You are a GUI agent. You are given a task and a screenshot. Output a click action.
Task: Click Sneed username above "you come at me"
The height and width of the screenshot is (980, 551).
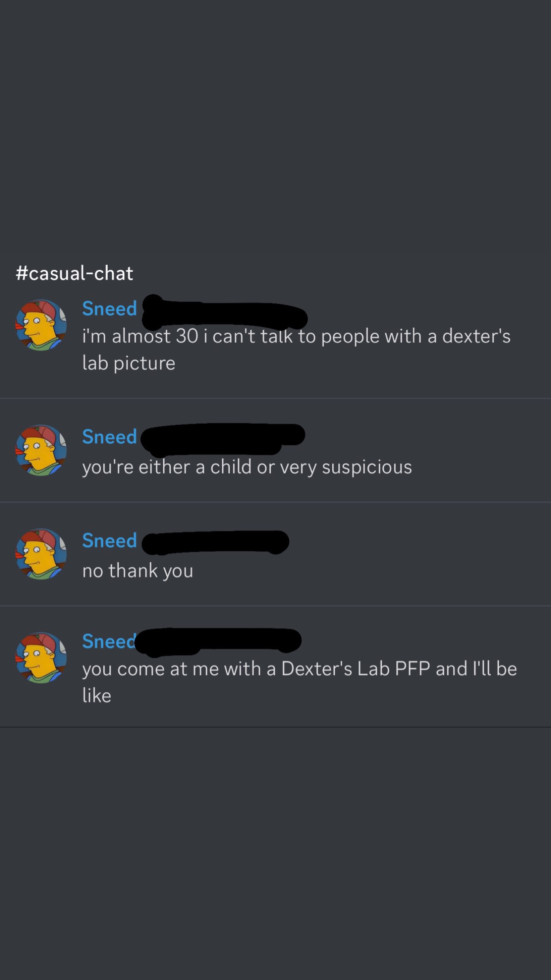pyautogui.click(x=108, y=641)
